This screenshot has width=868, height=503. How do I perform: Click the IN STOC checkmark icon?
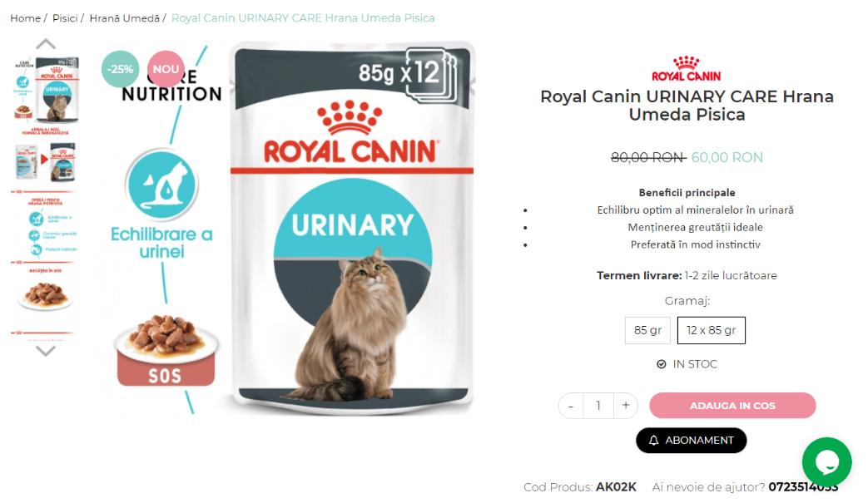pyautogui.click(x=661, y=363)
